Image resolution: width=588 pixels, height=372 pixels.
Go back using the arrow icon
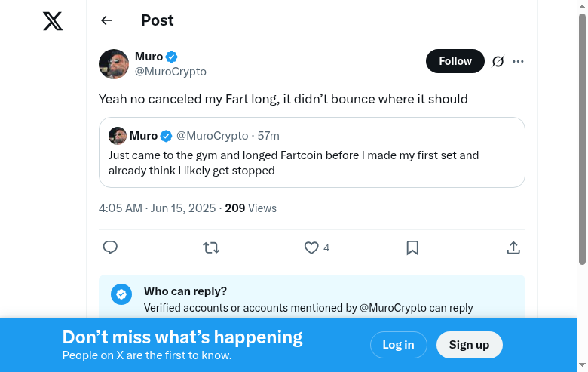pos(106,21)
